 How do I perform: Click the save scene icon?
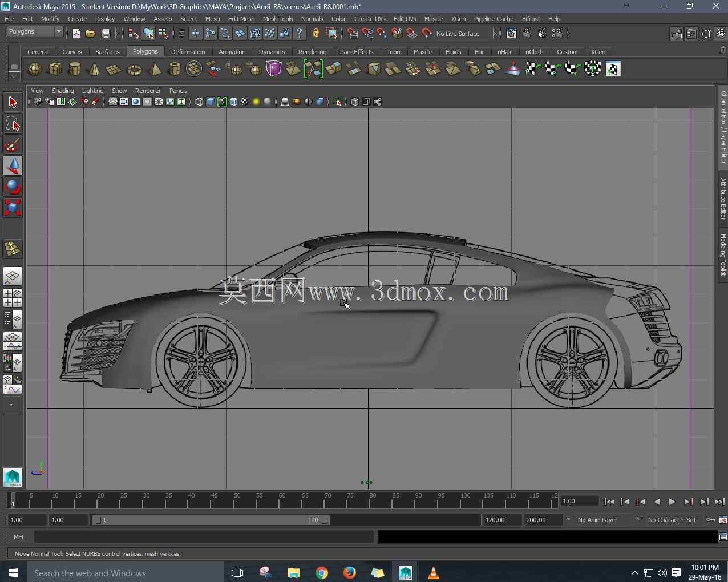(x=106, y=34)
